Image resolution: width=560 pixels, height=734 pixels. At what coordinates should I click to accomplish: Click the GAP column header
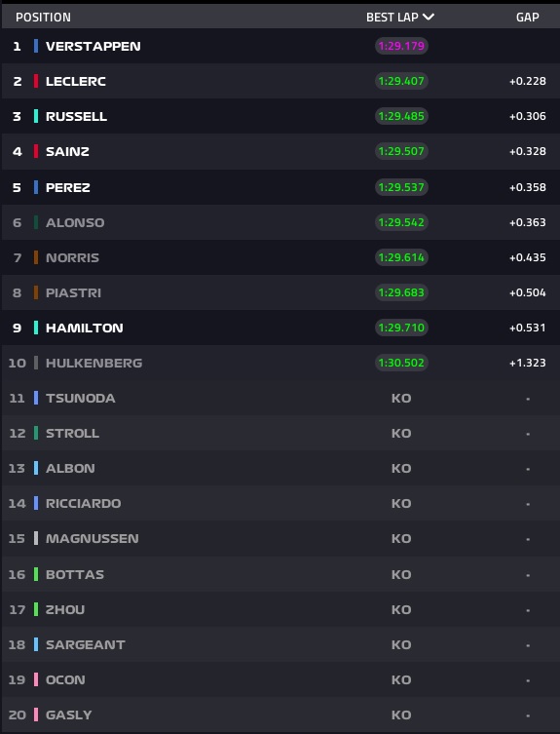click(x=527, y=18)
